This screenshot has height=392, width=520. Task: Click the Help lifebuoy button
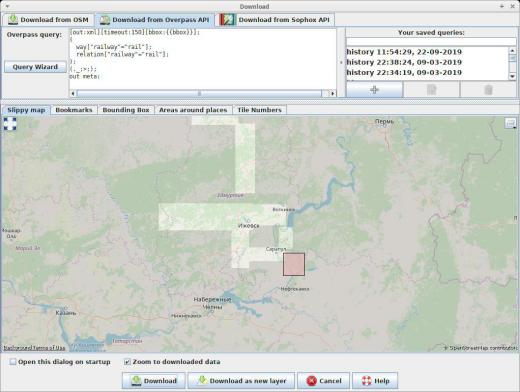coord(375,381)
